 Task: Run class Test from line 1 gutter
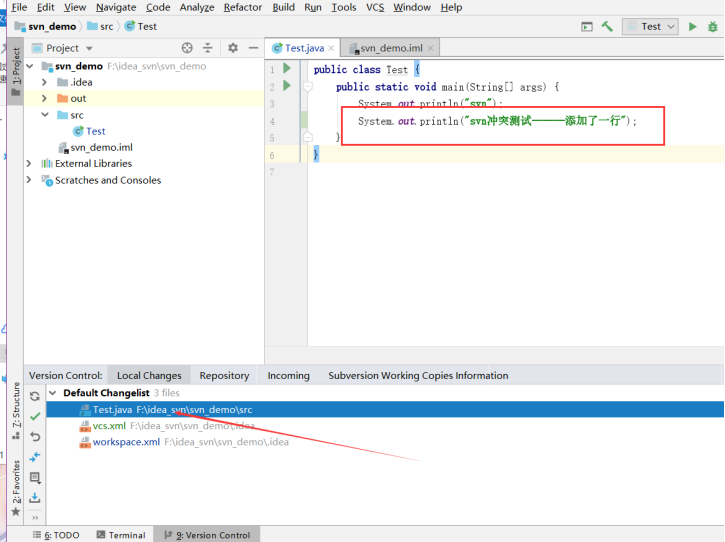coord(287,68)
